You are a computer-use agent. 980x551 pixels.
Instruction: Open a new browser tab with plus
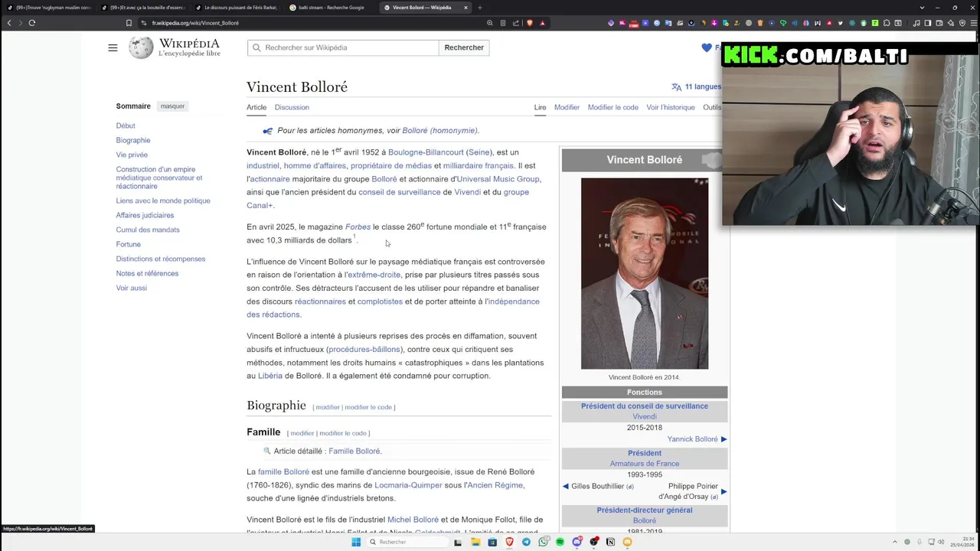(480, 8)
